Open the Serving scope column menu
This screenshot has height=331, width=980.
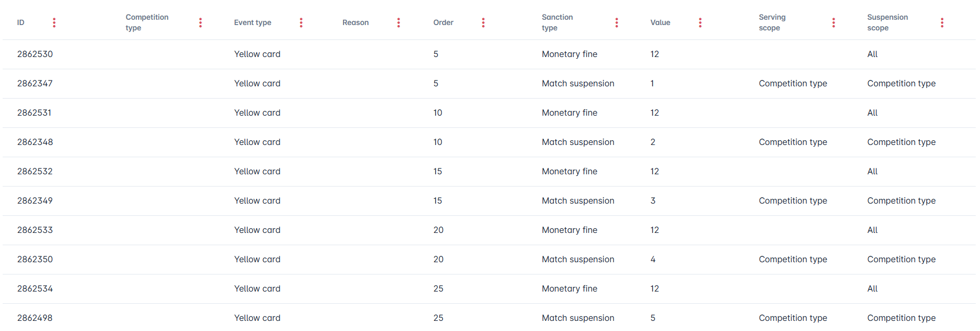tap(834, 22)
